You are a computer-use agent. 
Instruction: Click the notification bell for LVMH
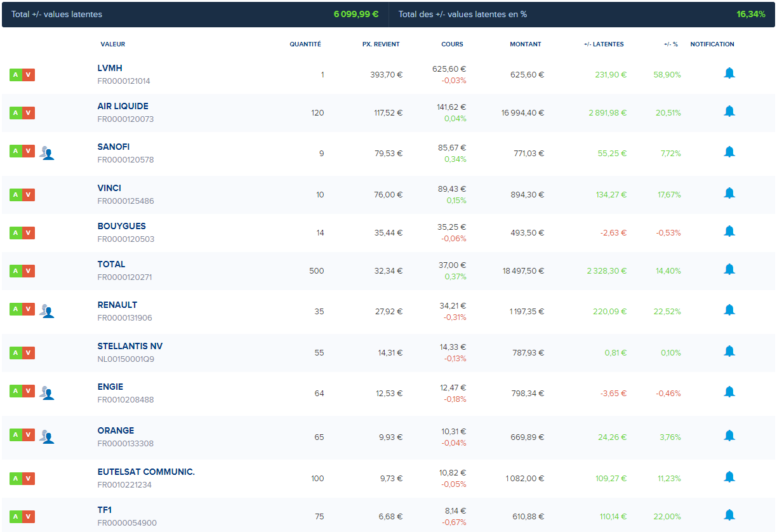[729, 74]
